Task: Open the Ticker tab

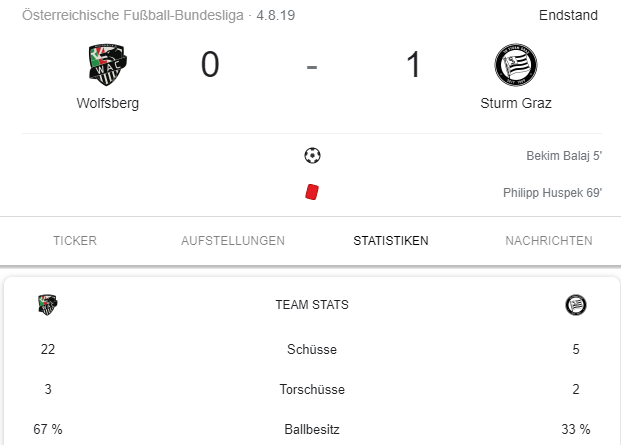Action: pos(75,241)
